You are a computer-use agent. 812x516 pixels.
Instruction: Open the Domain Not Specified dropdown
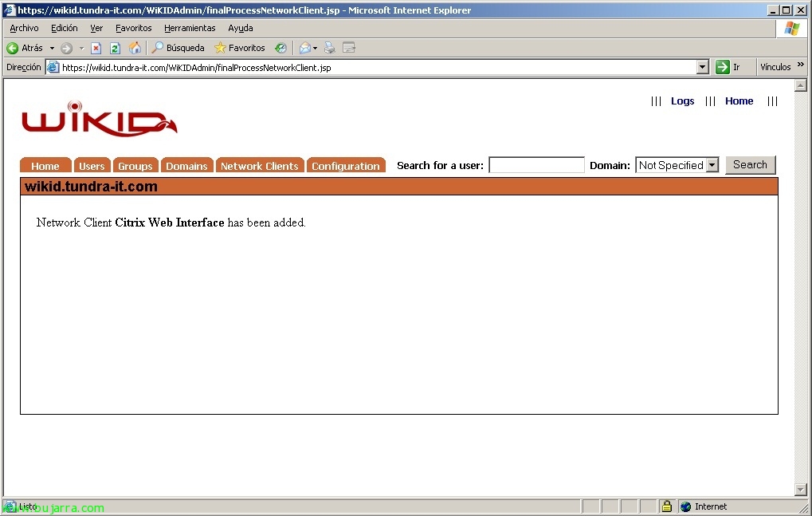(x=677, y=165)
